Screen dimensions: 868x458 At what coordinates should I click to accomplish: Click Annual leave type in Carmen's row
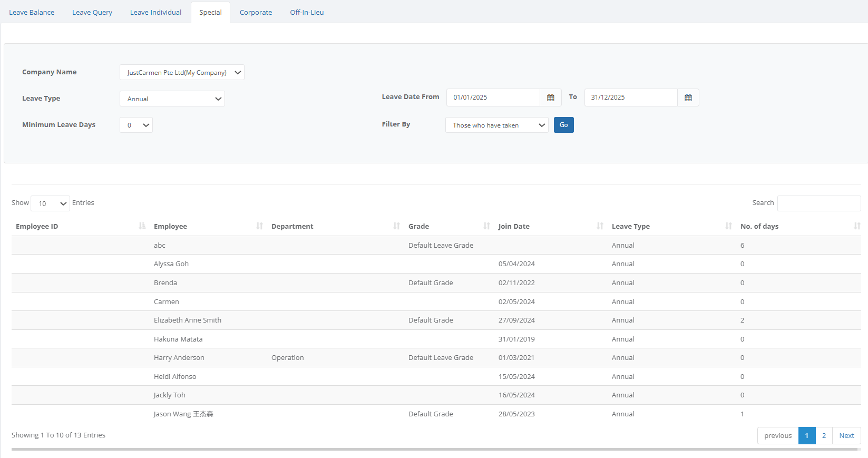coord(623,301)
